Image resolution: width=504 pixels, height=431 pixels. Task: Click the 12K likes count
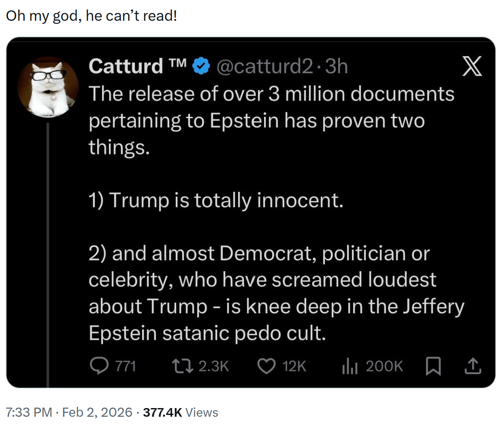(x=294, y=367)
